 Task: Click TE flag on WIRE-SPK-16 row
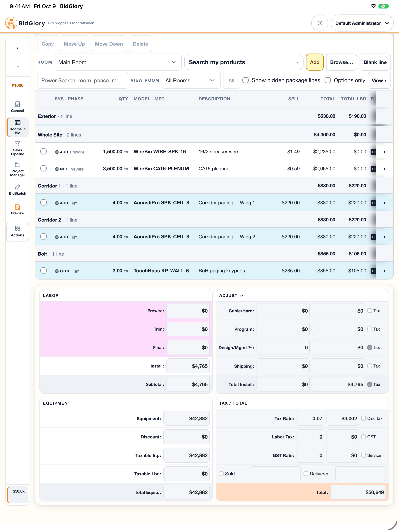coord(373,152)
